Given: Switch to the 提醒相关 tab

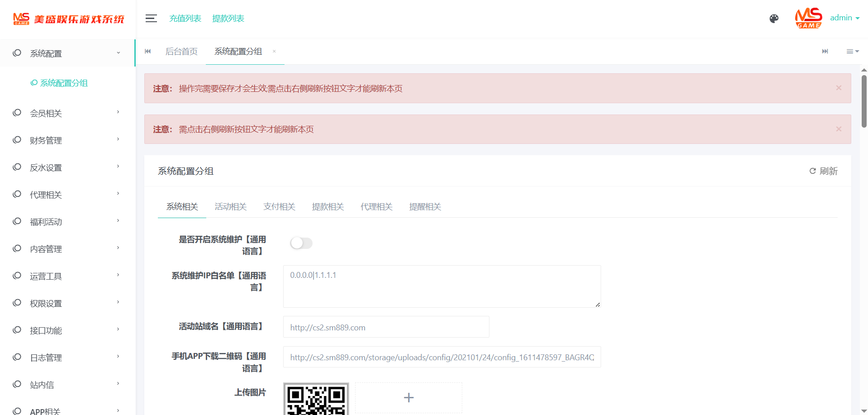Looking at the screenshot, I should (x=425, y=207).
